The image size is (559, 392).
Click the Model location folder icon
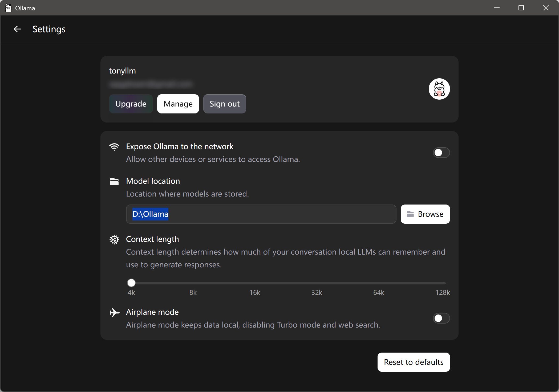point(114,182)
